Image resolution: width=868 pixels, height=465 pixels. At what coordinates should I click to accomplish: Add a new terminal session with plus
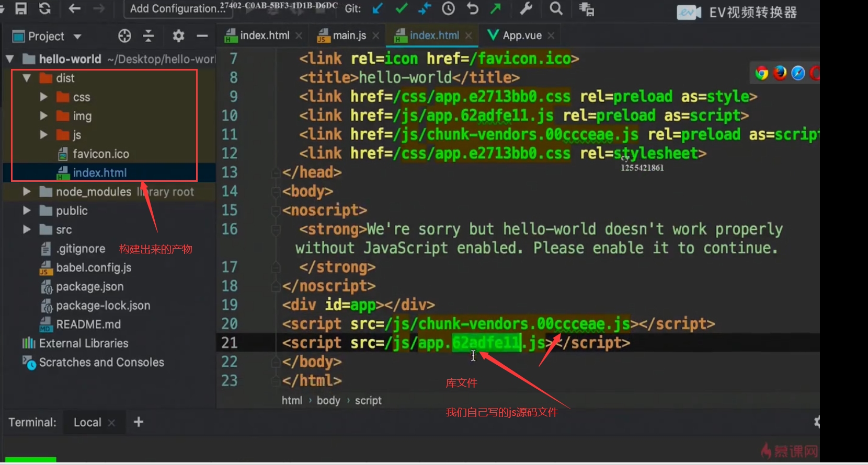pos(139,422)
